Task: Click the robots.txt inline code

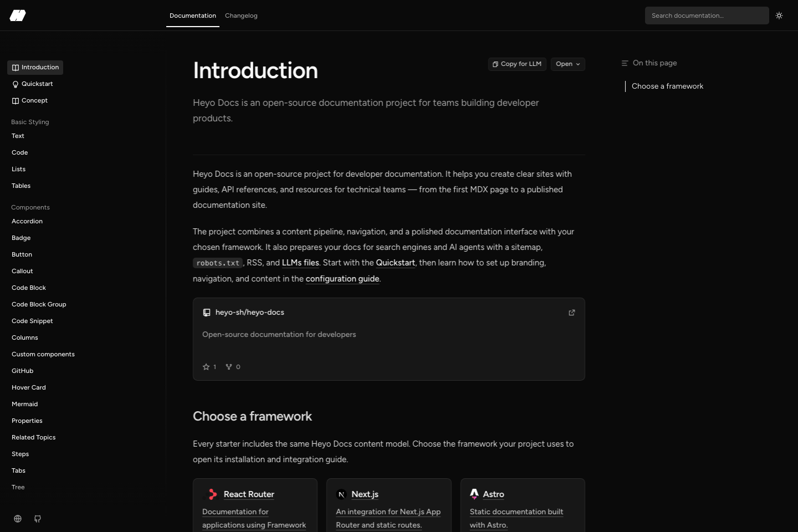Action: point(218,263)
